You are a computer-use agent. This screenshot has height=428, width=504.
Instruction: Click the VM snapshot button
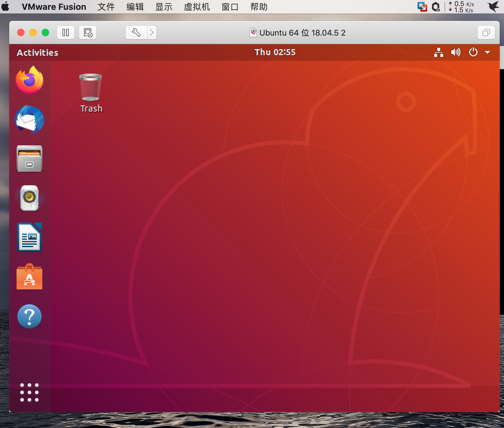tap(88, 32)
